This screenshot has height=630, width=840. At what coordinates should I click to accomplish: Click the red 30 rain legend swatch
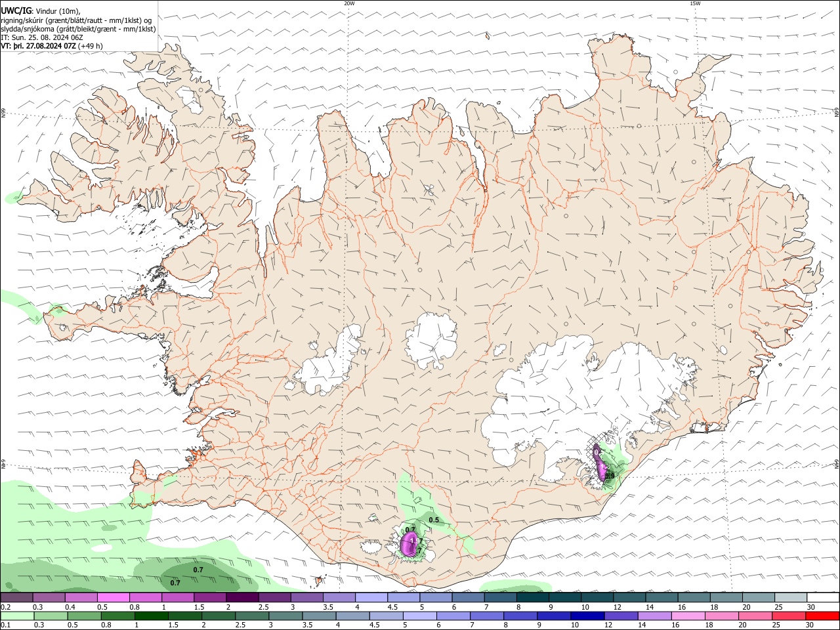(823, 616)
